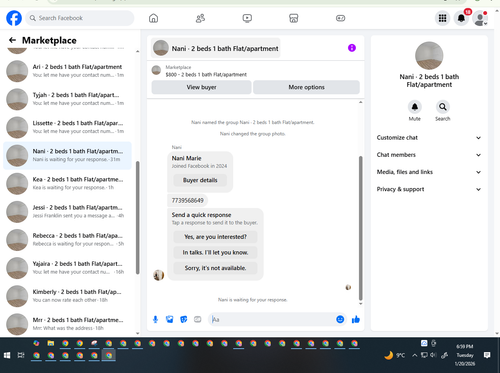This screenshot has height=373, width=500.
Task: Open the emoji picker
Action: point(340,319)
